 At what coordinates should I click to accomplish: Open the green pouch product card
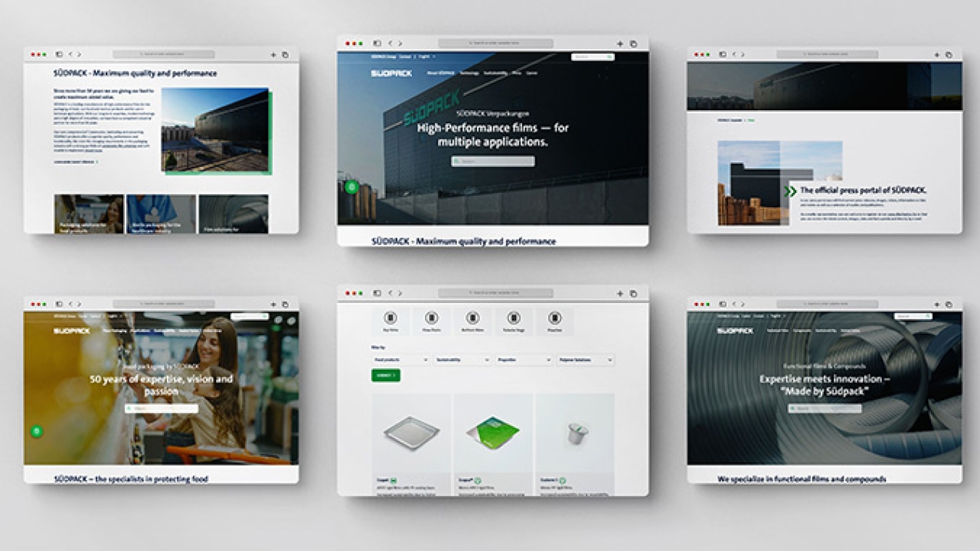tap(494, 444)
